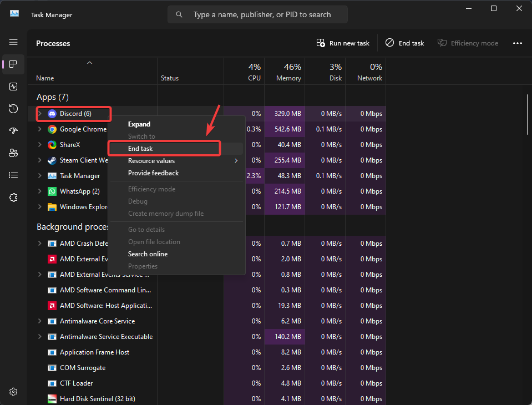Open the Services page icon

pos(13,198)
